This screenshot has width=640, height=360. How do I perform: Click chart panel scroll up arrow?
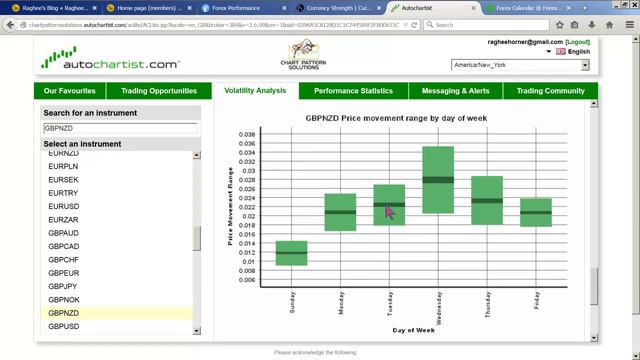tap(594, 104)
